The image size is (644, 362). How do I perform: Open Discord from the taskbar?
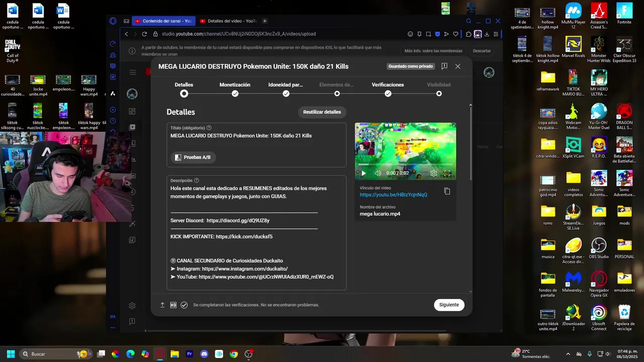(x=204, y=354)
